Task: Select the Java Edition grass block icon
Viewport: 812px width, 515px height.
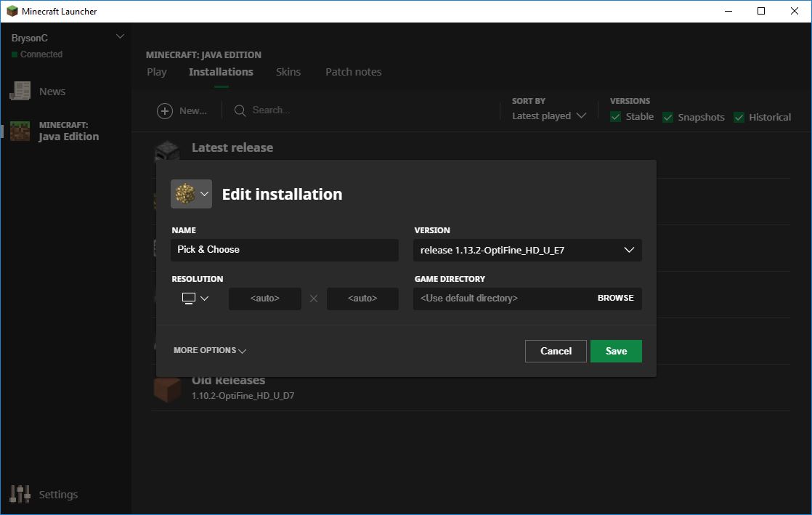Action: click(x=20, y=131)
